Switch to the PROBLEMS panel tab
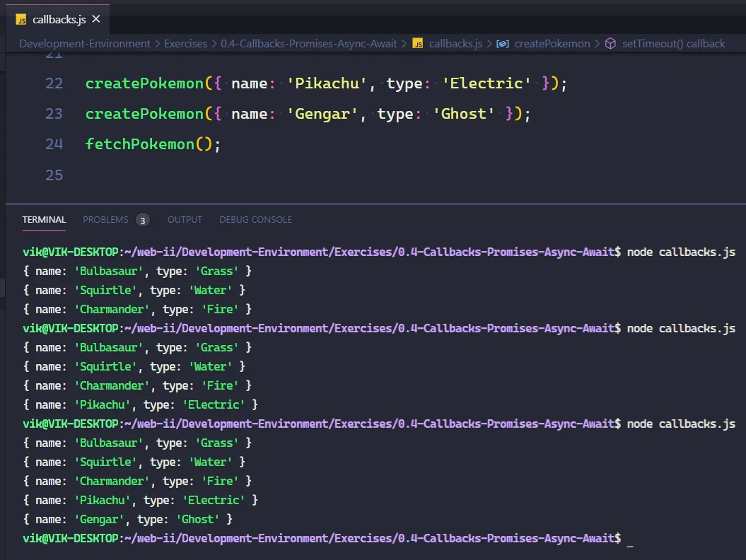746x560 pixels. [x=105, y=220]
